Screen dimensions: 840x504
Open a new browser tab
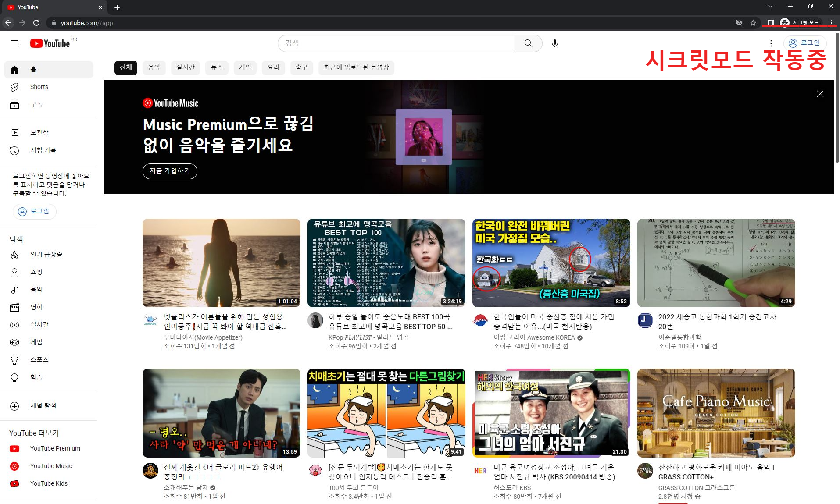pyautogui.click(x=117, y=7)
